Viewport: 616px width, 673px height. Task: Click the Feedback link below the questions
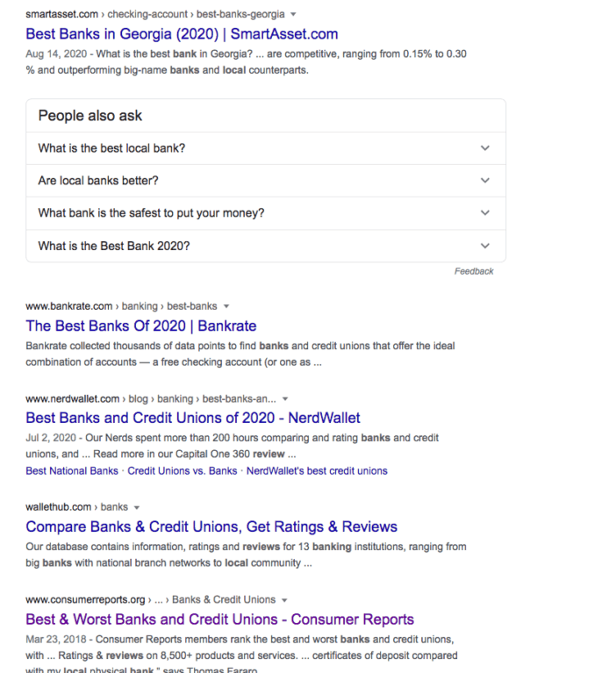[x=474, y=271]
